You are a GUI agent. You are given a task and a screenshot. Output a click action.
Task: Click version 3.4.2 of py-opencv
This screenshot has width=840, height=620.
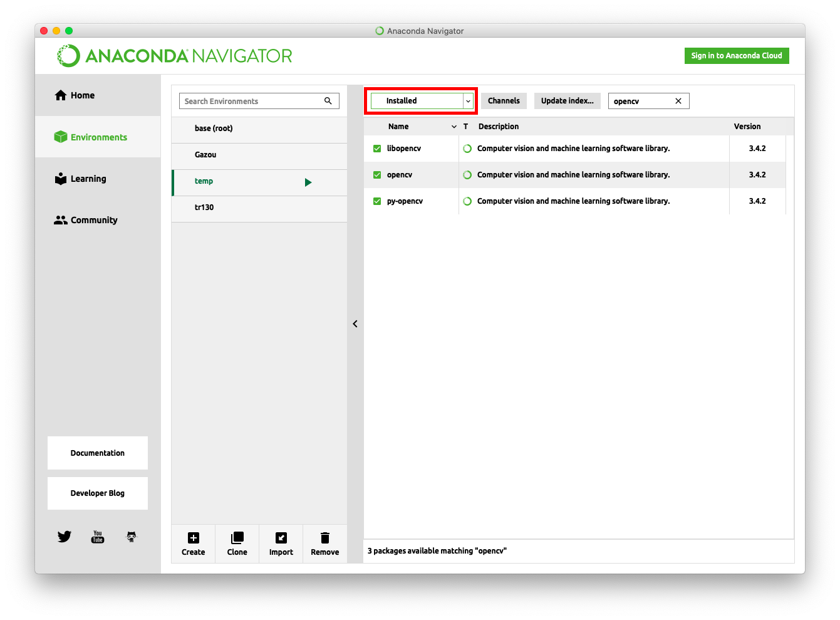coord(757,201)
